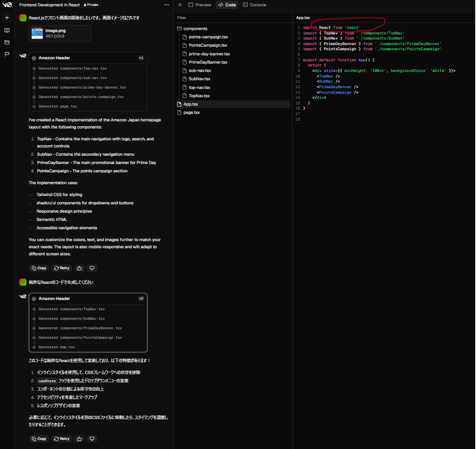Click the file icon beside App.tsx
The width and height of the screenshot is (476, 449).
(x=179, y=104)
